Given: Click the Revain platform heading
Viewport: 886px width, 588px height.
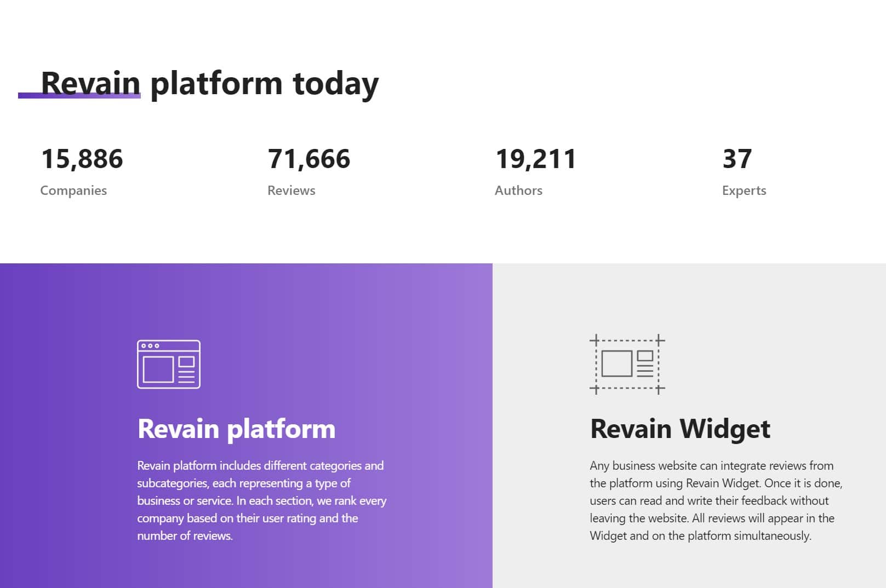Looking at the screenshot, I should pyautogui.click(x=236, y=429).
